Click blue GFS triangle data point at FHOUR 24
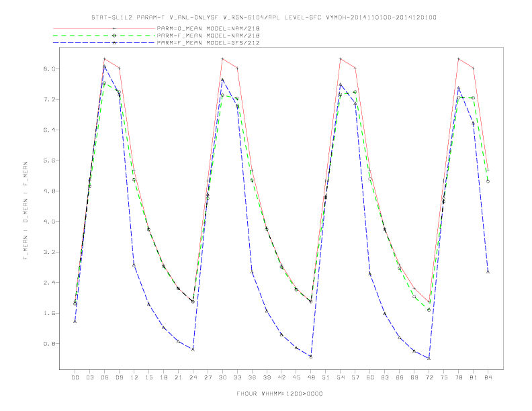Image resolution: width=532 pixels, height=411 pixels. tap(193, 349)
